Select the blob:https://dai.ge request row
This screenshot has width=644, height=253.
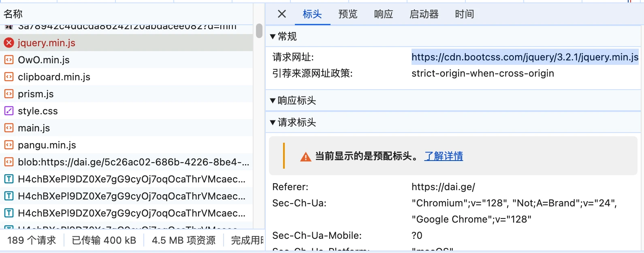134,162
